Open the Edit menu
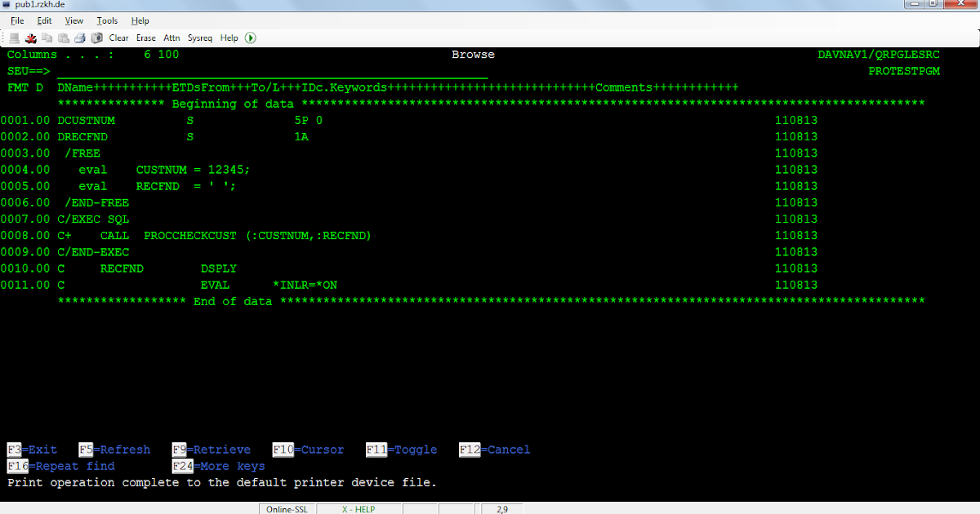The image size is (980, 514). point(44,20)
